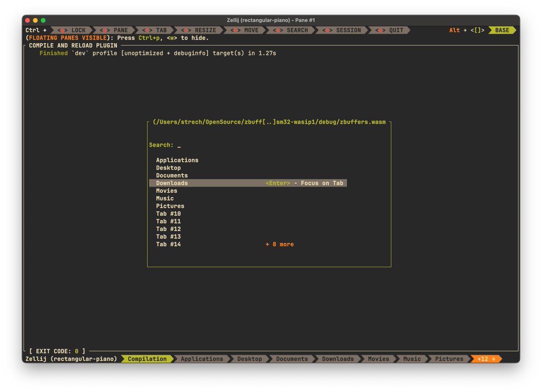Select Desktop in the plugin list
Screen dimensions: 542x392
point(168,168)
